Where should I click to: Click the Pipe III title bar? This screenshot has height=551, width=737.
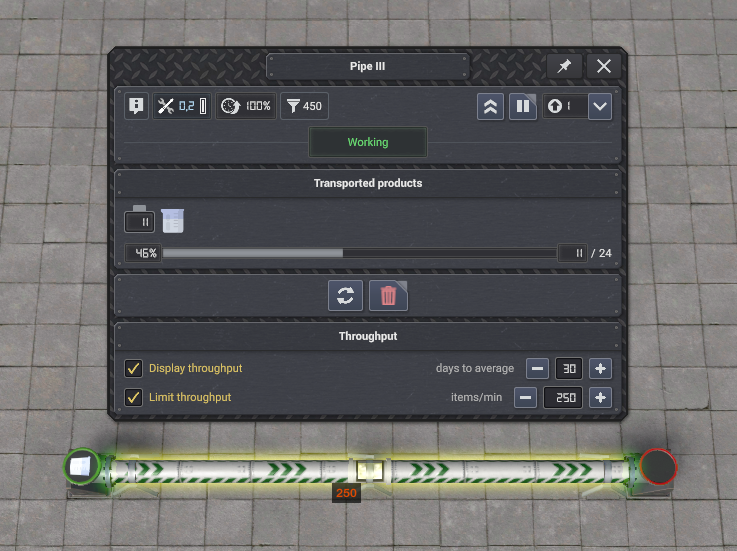[x=368, y=66]
